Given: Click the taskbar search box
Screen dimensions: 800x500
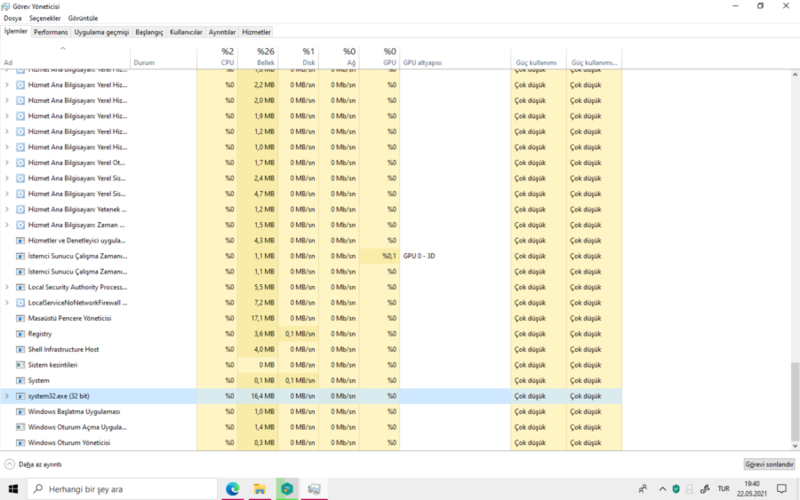Looking at the screenshot, I should click(x=118, y=489).
